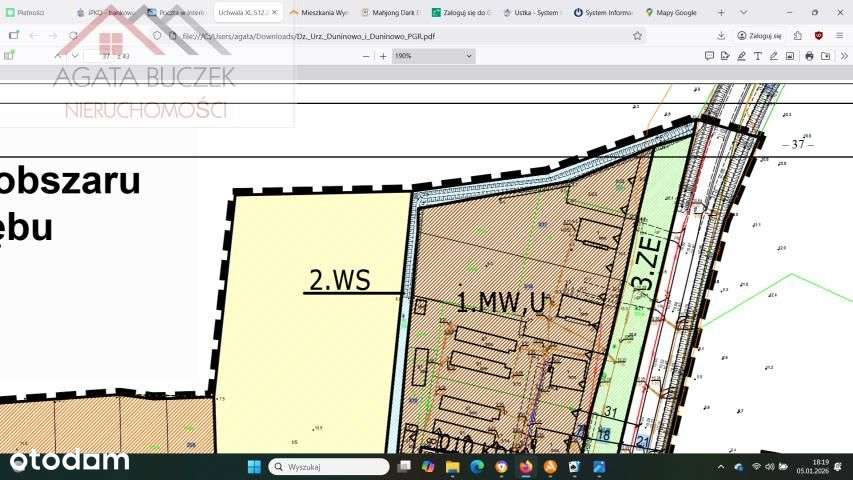Reload the current page
Screen dimensions: 853x480
click(73, 36)
